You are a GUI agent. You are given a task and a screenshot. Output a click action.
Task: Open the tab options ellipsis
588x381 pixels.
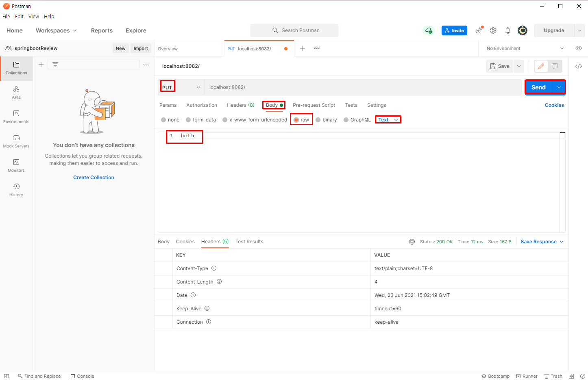pos(317,48)
